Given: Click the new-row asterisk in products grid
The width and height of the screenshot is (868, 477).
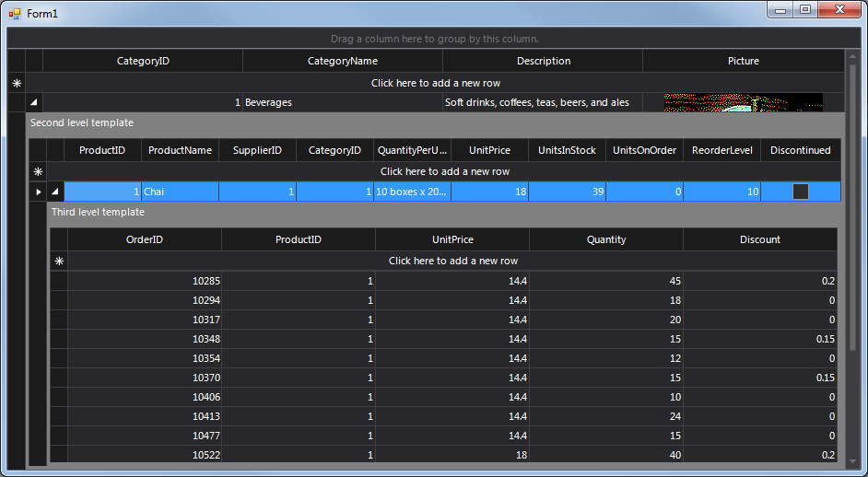Looking at the screenshot, I should (38, 171).
